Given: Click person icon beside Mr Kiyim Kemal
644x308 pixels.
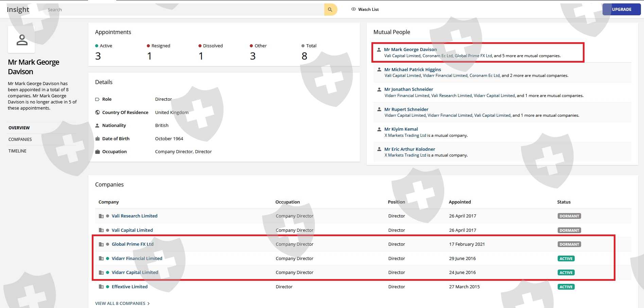Looking at the screenshot, I should point(379,129).
